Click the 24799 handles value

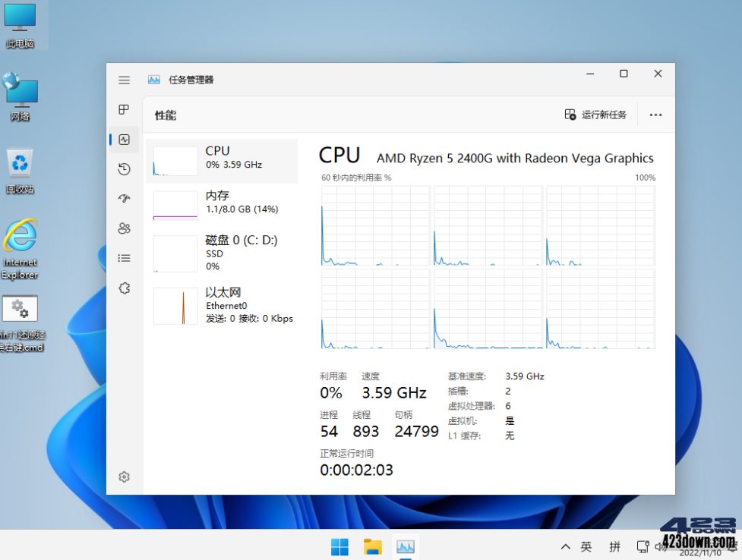click(416, 431)
